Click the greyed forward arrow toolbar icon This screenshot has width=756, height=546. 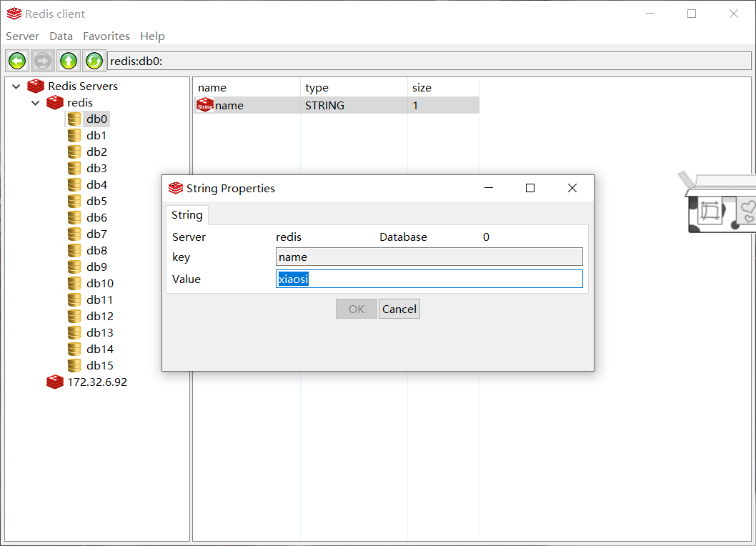point(43,61)
